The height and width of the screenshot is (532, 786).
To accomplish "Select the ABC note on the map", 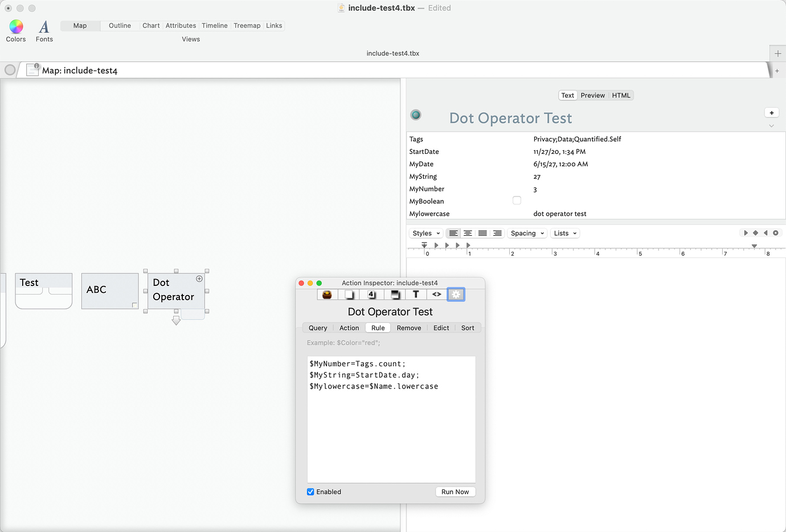I will pyautogui.click(x=109, y=290).
